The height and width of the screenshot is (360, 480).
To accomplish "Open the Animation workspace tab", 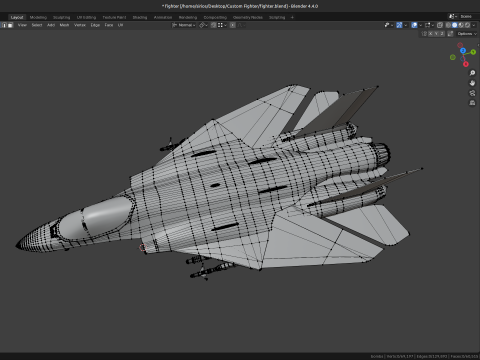I will click(x=163, y=17).
